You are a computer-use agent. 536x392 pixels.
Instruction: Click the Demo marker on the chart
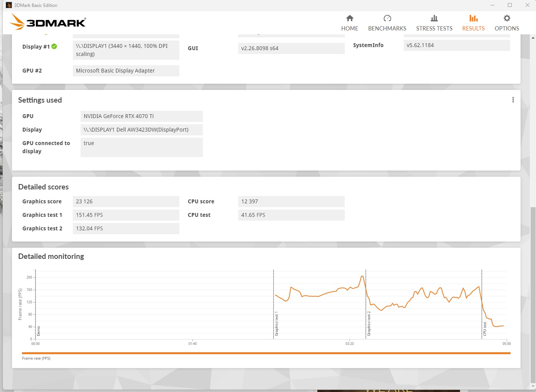38,331
